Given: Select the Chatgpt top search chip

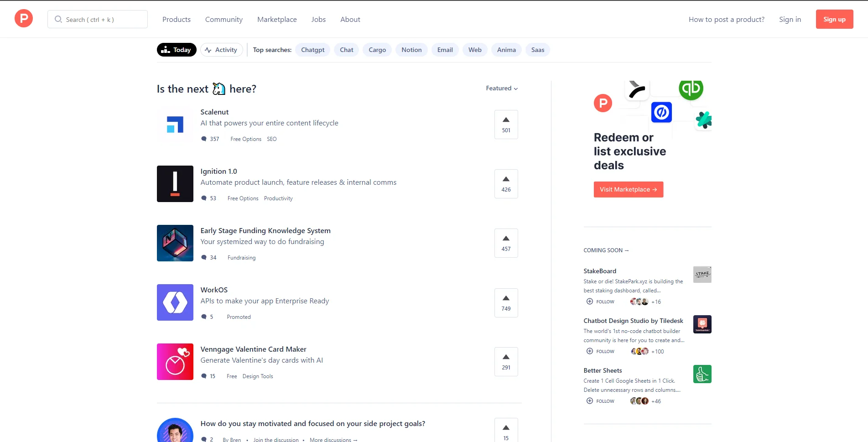Looking at the screenshot, I should click(312, 50).
